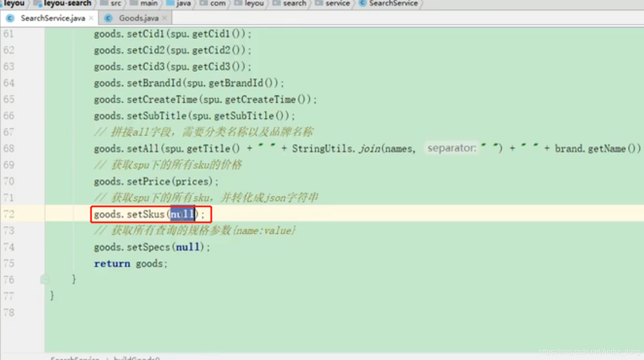Image resolution: width=644 pixels, height=360 pixels.
Task: Click line number 72 in the gutter
Action: pyautogui.click(x=9, y=214)
